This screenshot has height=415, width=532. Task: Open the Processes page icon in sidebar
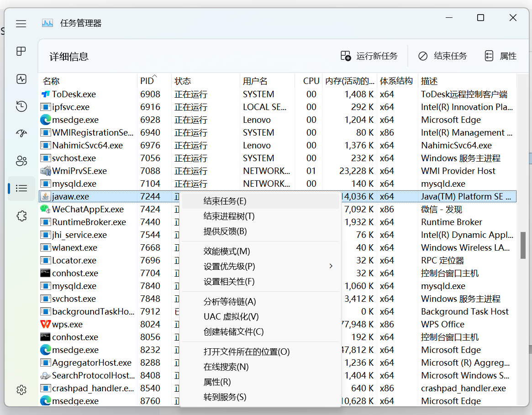(21, 51)
